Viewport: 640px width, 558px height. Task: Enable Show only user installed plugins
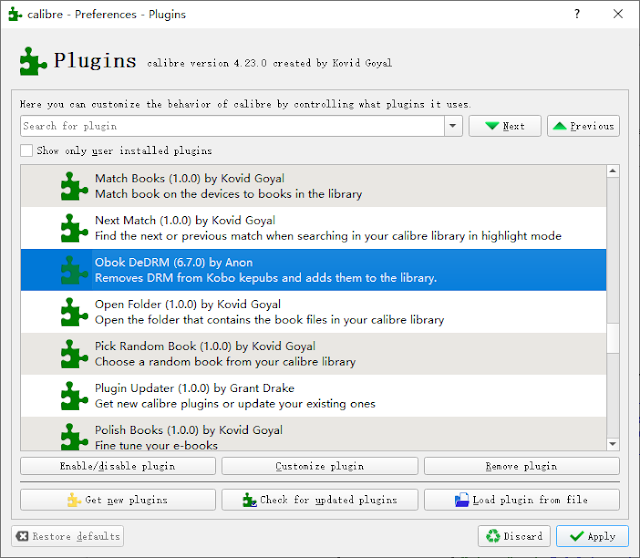pos(27,151)
